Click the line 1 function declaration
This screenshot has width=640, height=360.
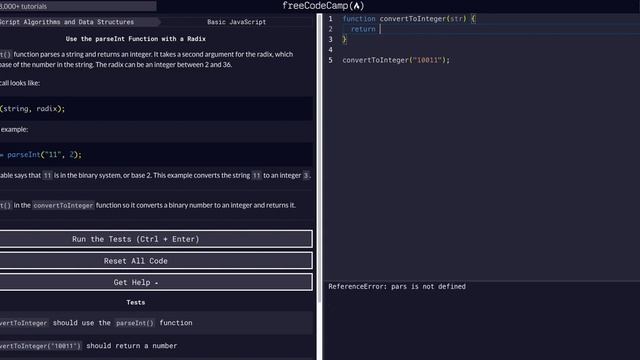coord(409,19)
